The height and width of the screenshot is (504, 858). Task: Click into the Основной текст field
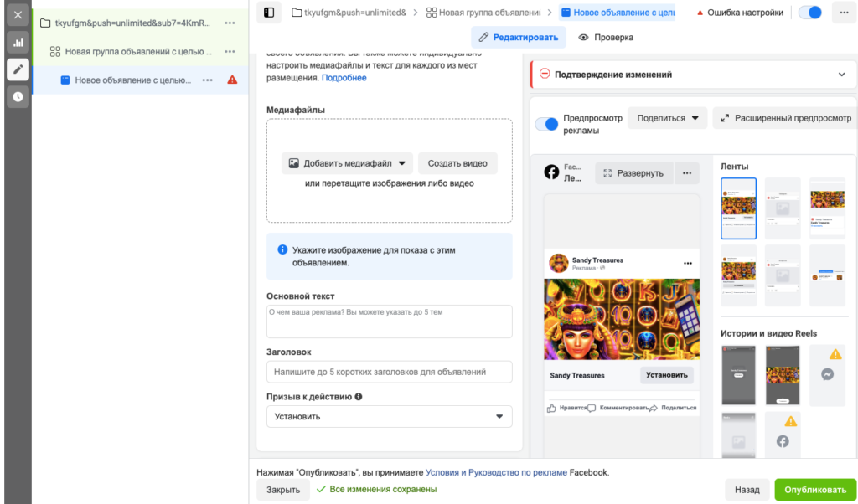coord(389,321)
